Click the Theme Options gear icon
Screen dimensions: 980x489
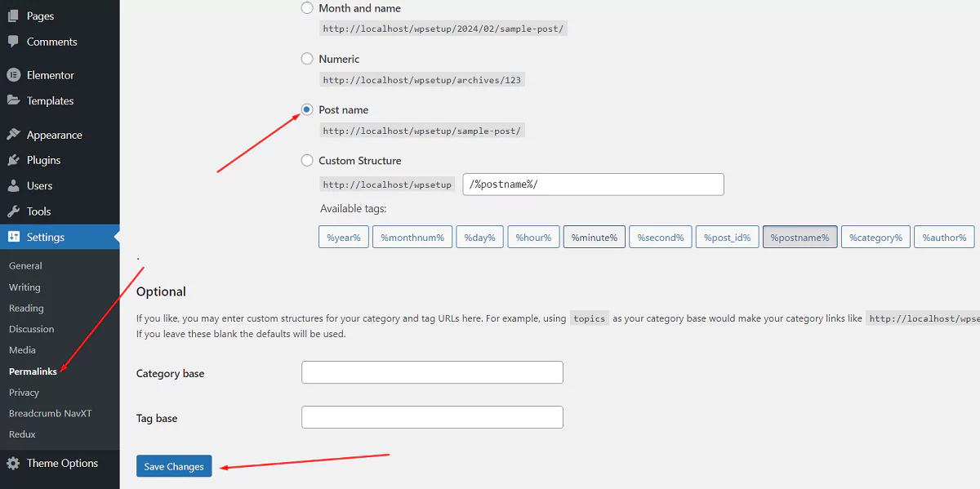[x=13, y=464]
